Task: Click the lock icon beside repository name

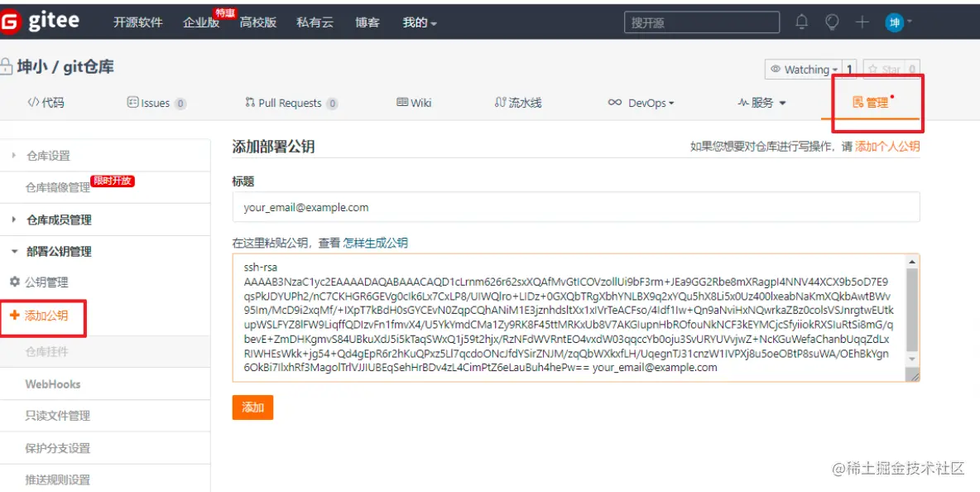Action: click(6, 67)
